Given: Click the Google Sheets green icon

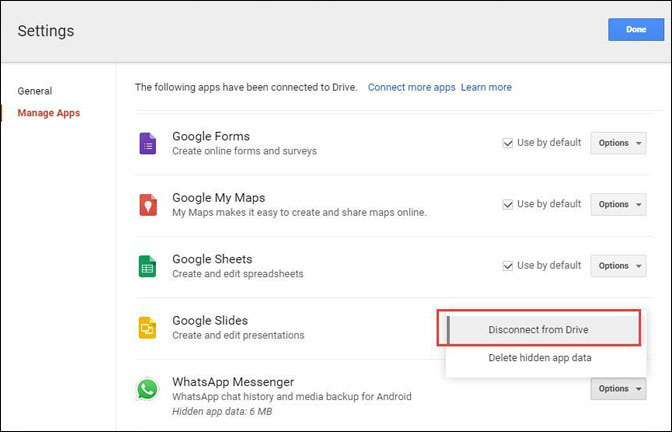Looking at the screenshot, I should pyautogui.click(x=148, y=267).
